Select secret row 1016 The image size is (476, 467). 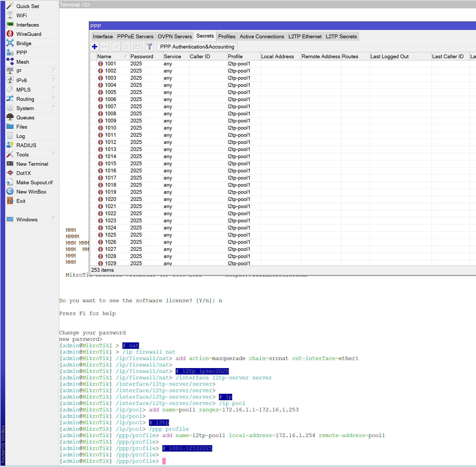283,171
